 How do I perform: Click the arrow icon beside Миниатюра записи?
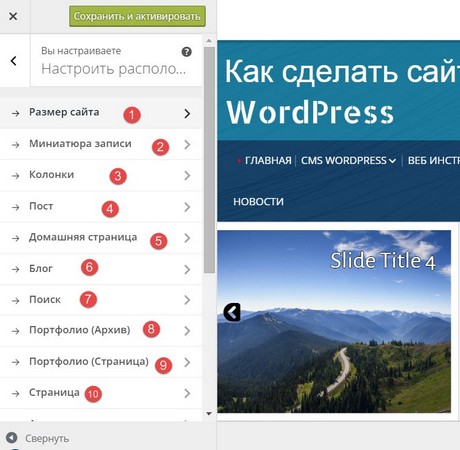coord(15,145)
